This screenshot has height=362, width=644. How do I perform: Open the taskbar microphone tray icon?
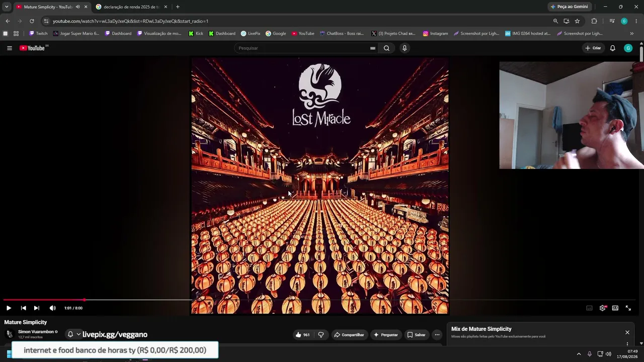(590, 354)
